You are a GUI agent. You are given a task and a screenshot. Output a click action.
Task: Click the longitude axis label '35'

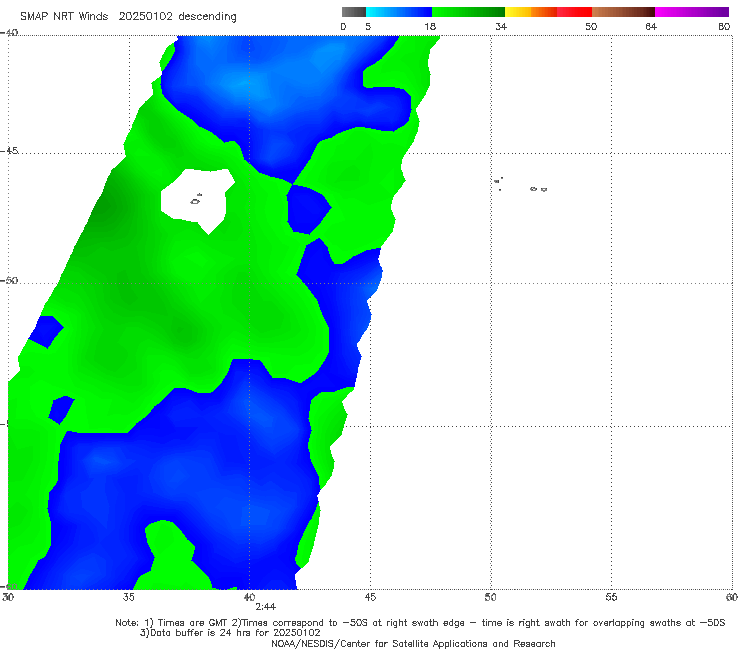point(128,597)
